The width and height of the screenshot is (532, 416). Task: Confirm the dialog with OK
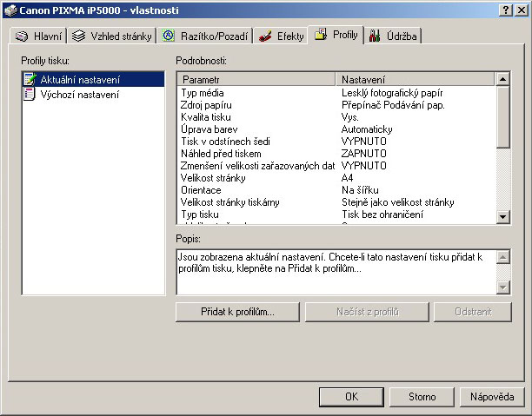coord(351,397)
